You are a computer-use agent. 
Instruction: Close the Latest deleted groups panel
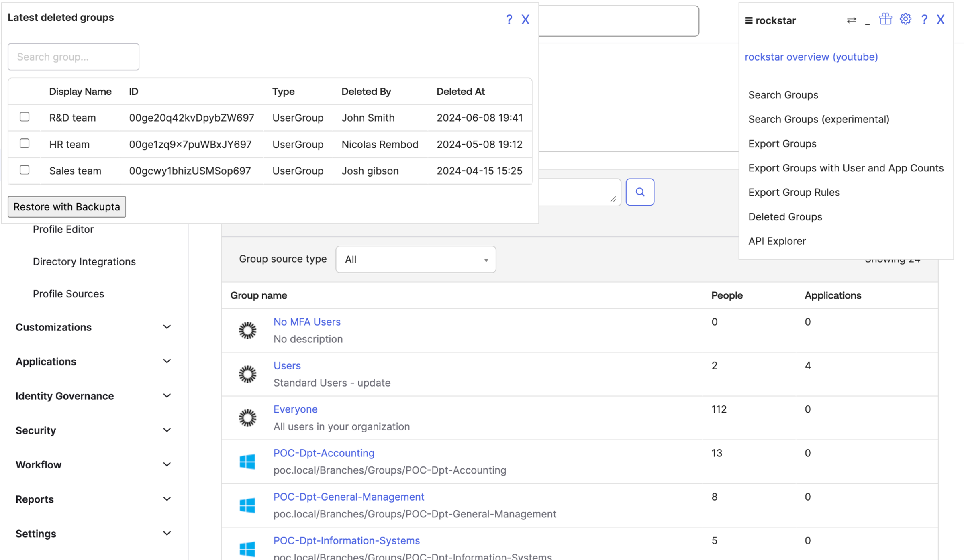[x=525, y=19]
